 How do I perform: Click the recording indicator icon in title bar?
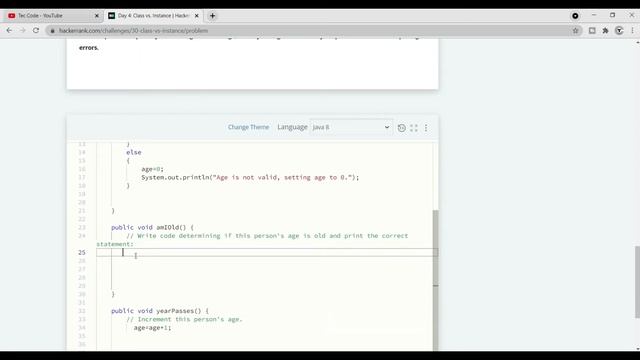pyautogui.click(x=575, y=16)
